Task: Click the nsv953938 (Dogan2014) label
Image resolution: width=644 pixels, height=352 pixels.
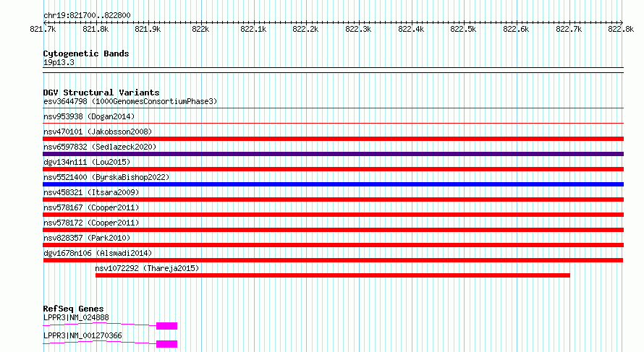Action: pos(89,116)
